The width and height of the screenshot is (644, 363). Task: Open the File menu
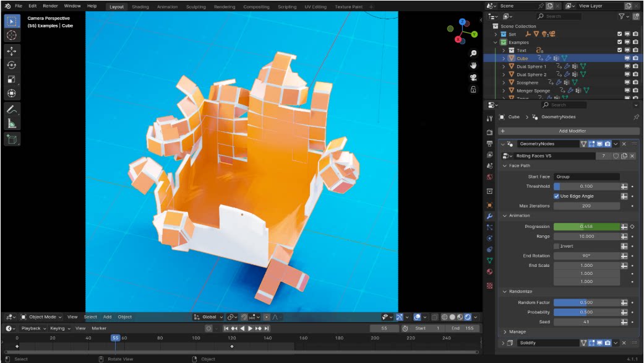click(19, 6)
